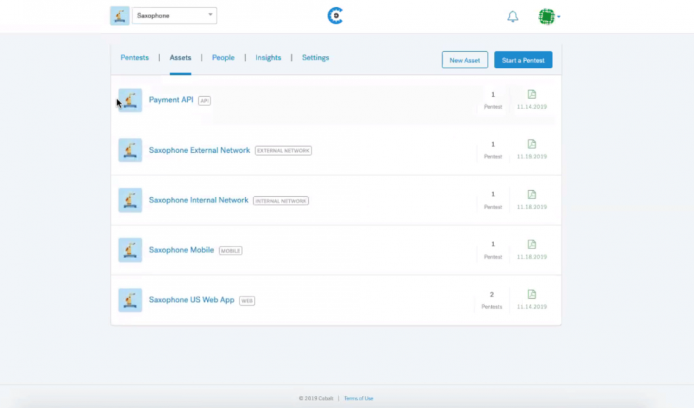Select the Assets tab
Viewport: 694px width, 408px height.
pos(180,58)
